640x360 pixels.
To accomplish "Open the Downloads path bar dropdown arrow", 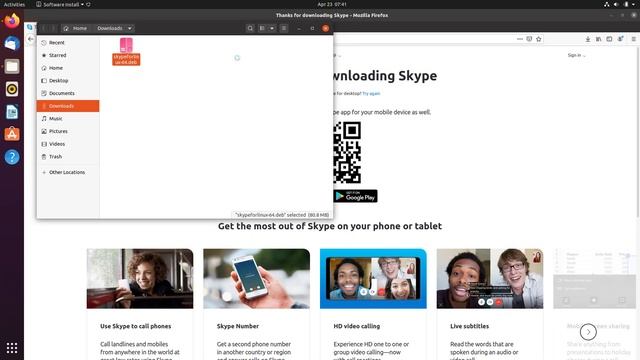I will 129,28.
